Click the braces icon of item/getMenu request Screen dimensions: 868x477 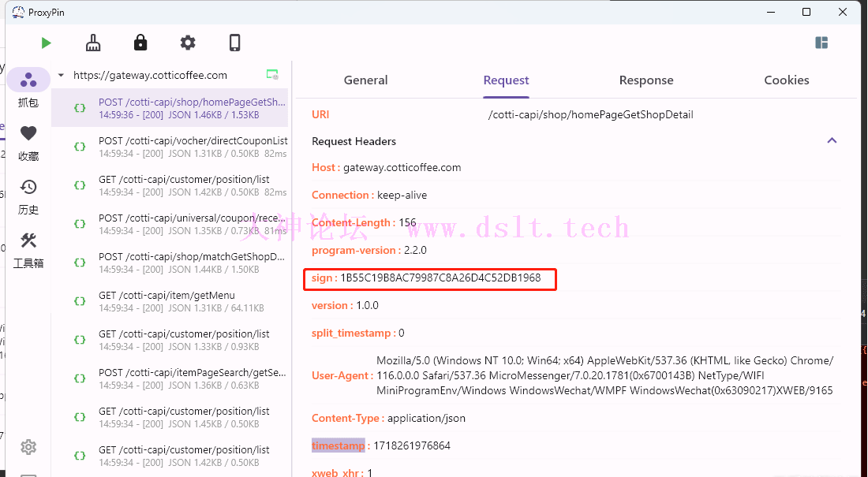click(80, 302)
